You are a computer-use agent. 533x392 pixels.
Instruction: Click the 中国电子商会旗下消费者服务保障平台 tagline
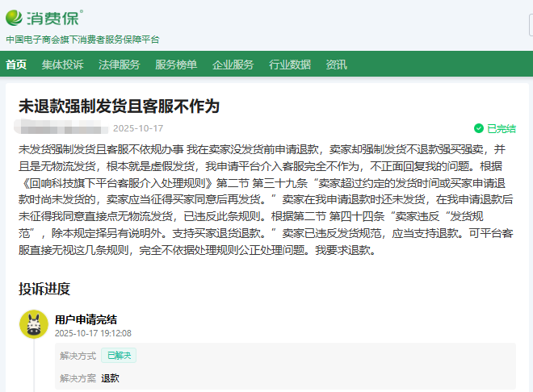pyautogui.click(x=82, y=39)
